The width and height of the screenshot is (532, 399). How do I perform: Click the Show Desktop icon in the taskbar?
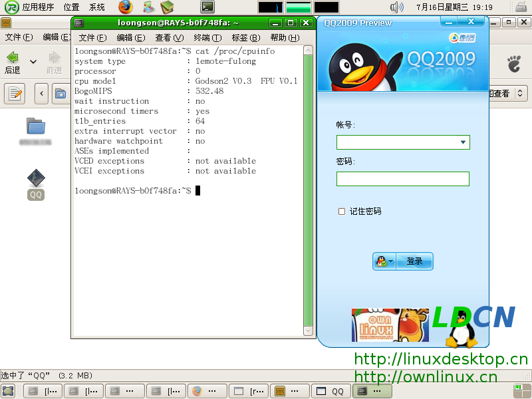coord(9,390)
